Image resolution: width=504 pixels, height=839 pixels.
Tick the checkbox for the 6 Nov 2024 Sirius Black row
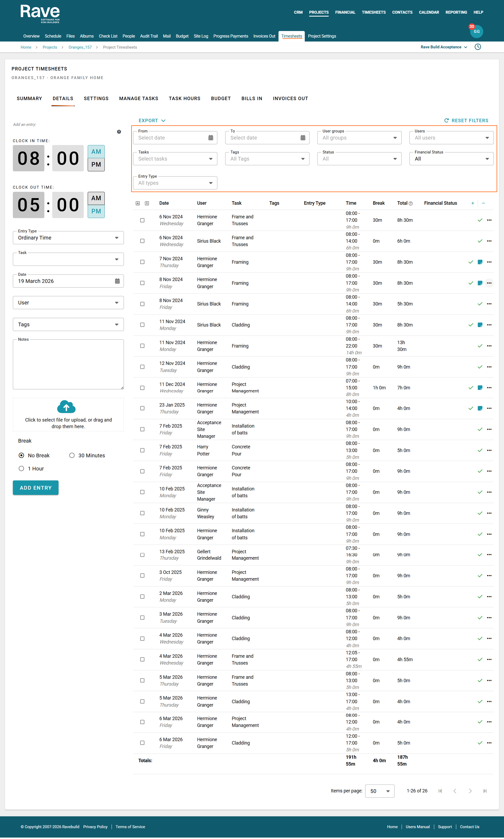(x=142, y=241)
